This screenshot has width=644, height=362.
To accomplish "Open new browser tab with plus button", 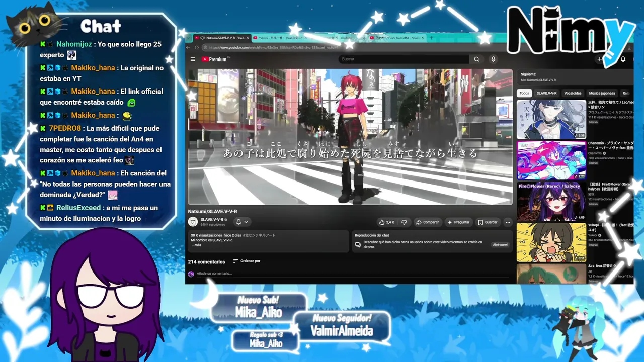I will (x=431, y=38).
